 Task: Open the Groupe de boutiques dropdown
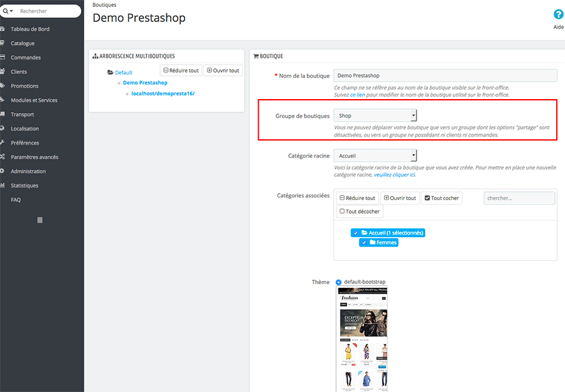coord(375,116)
